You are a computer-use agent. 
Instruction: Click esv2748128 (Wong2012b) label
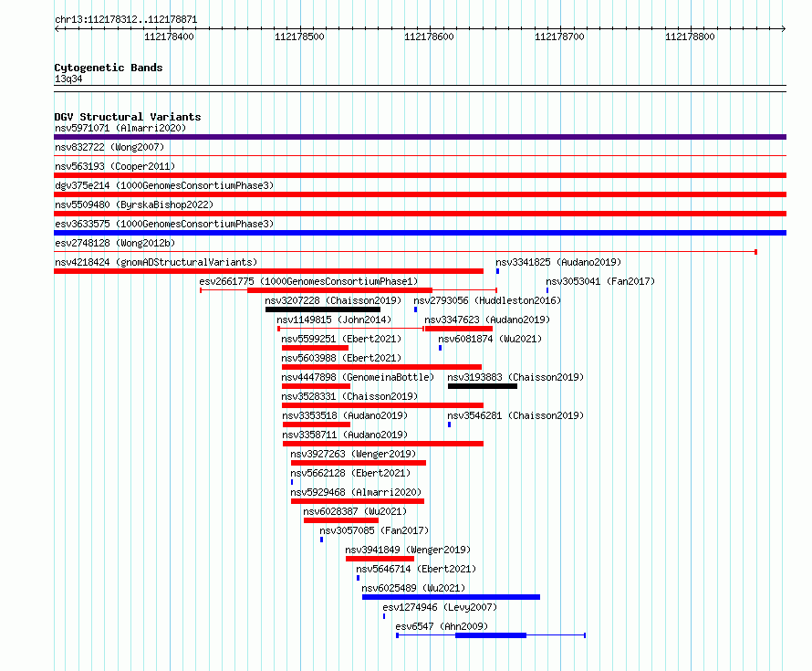point(115,243)
